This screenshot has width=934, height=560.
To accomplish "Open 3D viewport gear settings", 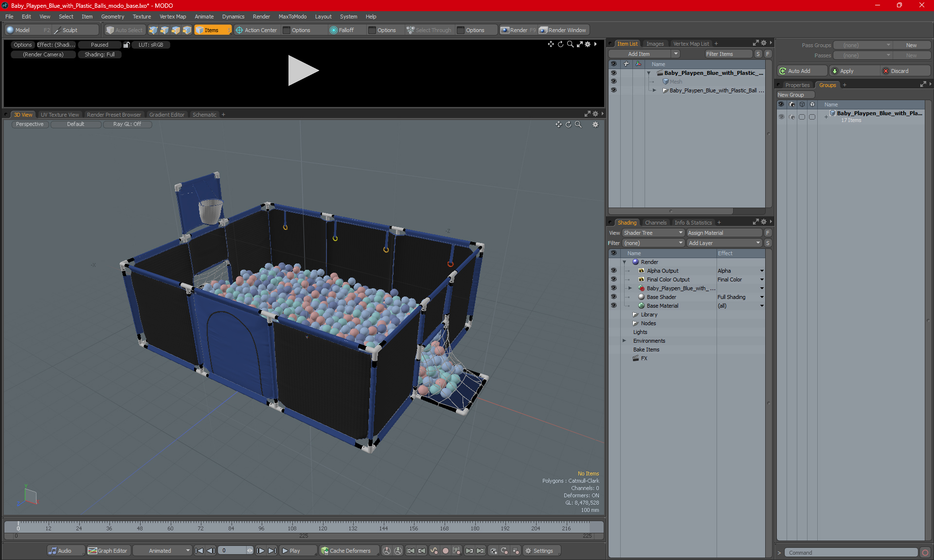I will (x=595, y=124).
